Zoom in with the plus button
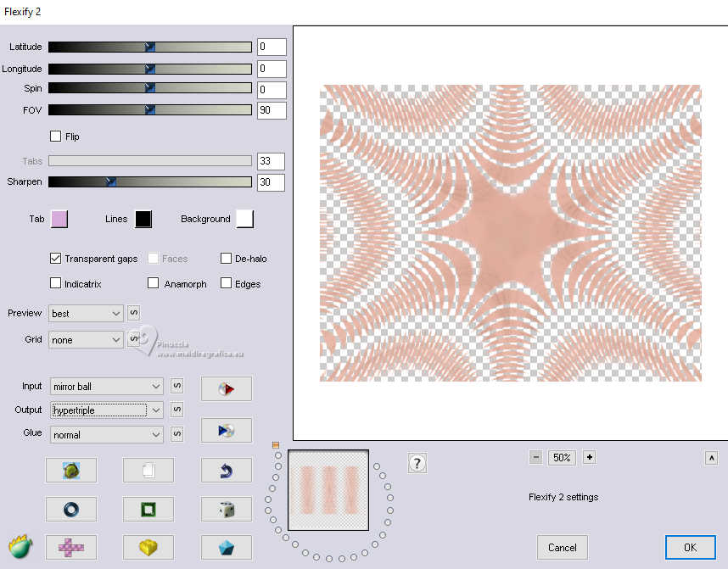The image size is (728, 569). coord(589,458)
